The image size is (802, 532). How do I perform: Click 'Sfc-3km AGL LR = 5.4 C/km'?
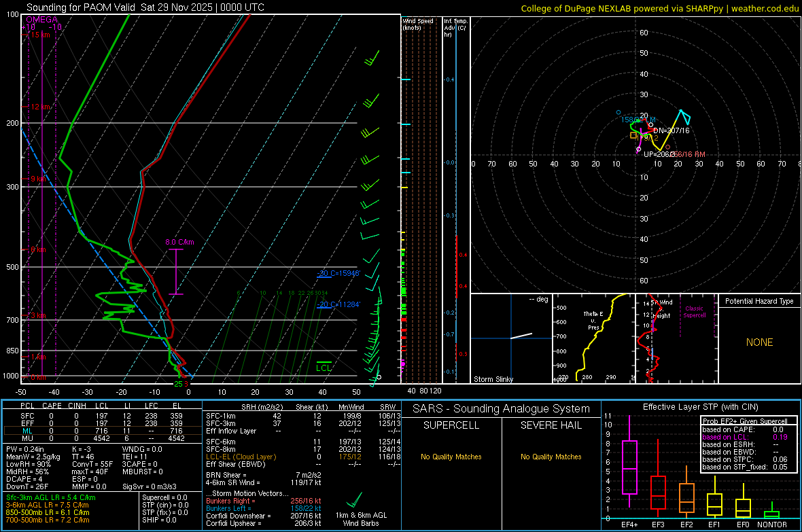pos(51,497)
